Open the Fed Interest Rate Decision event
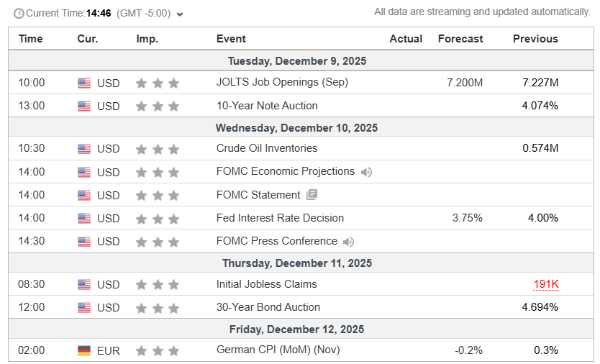 click(280, 218)
